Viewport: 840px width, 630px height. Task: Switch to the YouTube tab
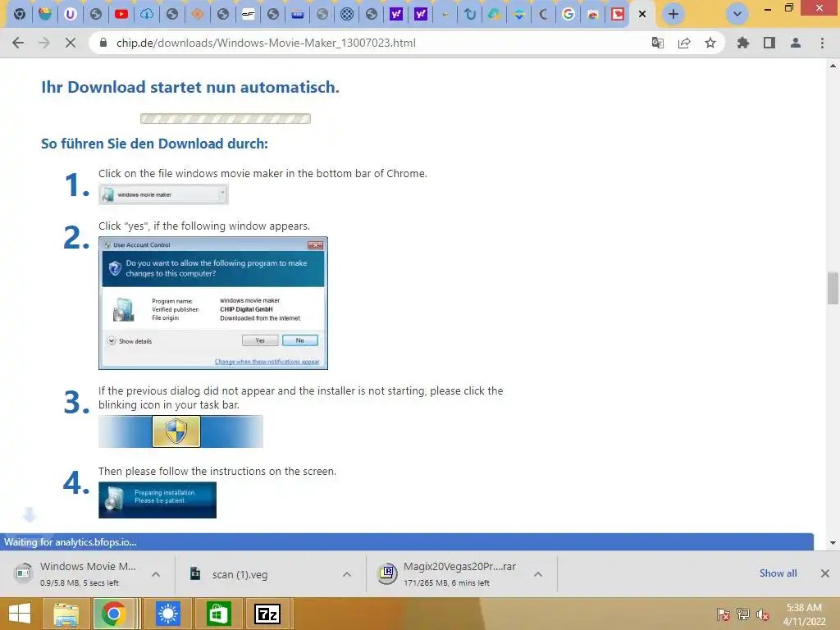point(121,14)
